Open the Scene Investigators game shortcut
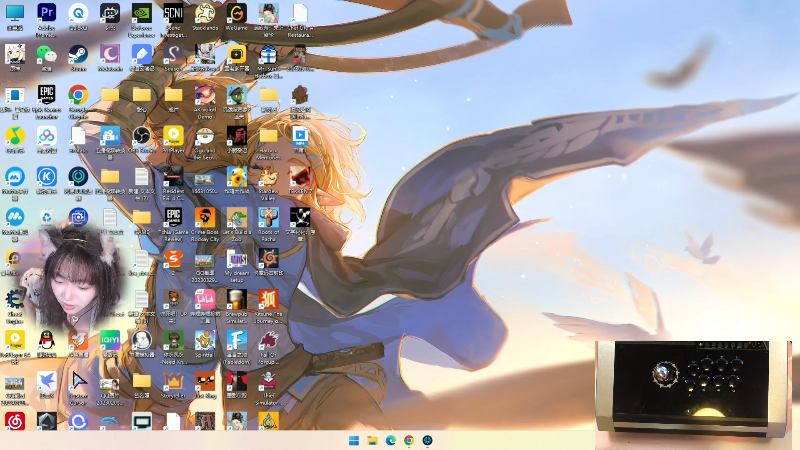The image size is (800, 450). (173, 13)
